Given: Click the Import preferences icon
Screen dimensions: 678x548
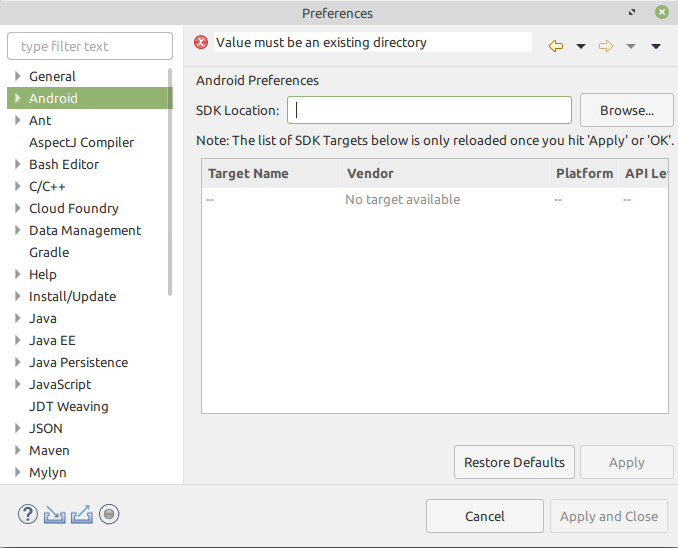Looking at the screenshot, I should click(54, 514).
